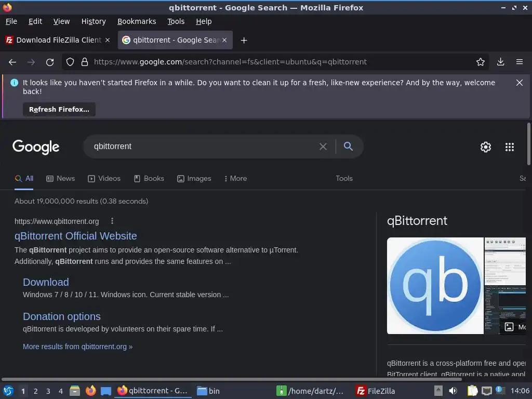Click the https://www.qbittorrent.org URL text
This screenshot has width=532, height=399.
[x=57, y=221]
